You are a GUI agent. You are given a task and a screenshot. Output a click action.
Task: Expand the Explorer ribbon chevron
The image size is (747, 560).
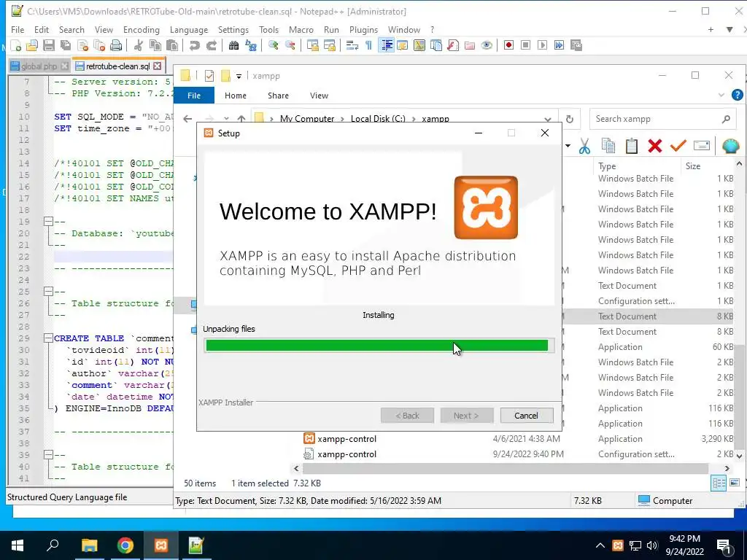tap(721, 96)
